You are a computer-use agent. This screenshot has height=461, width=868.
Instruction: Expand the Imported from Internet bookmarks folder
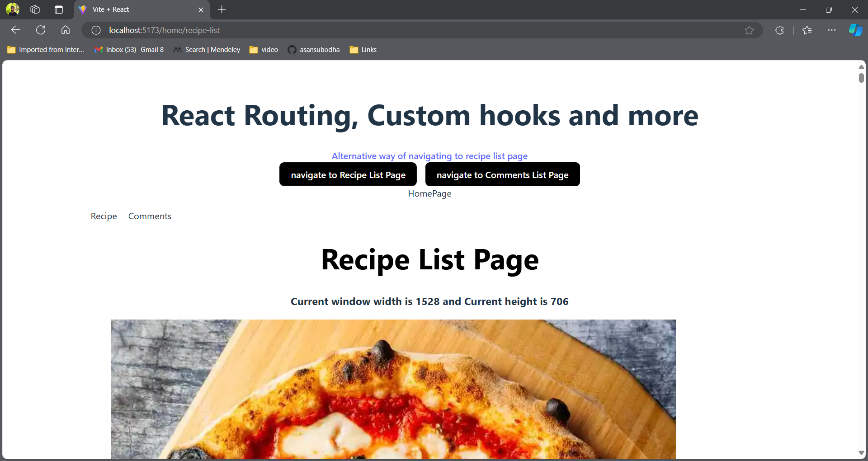coord(46,50)
